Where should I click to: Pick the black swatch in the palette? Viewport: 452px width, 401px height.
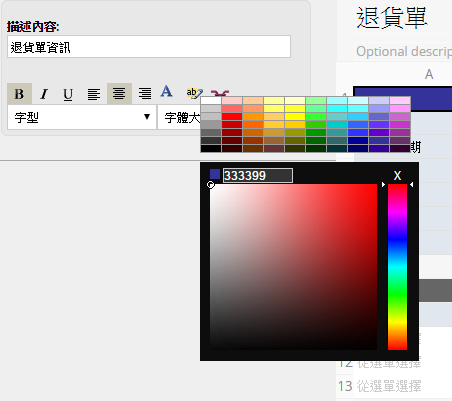pyautogui.click(x=211, y=148)
